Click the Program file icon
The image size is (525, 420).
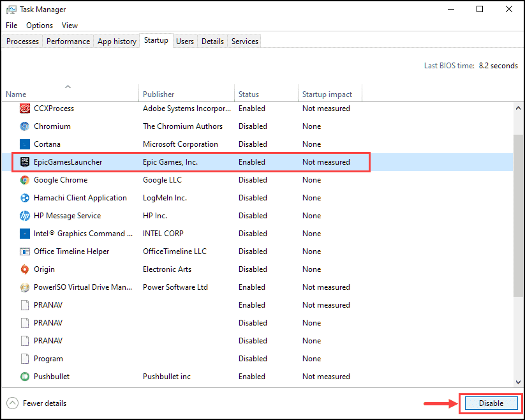point(25,359)
